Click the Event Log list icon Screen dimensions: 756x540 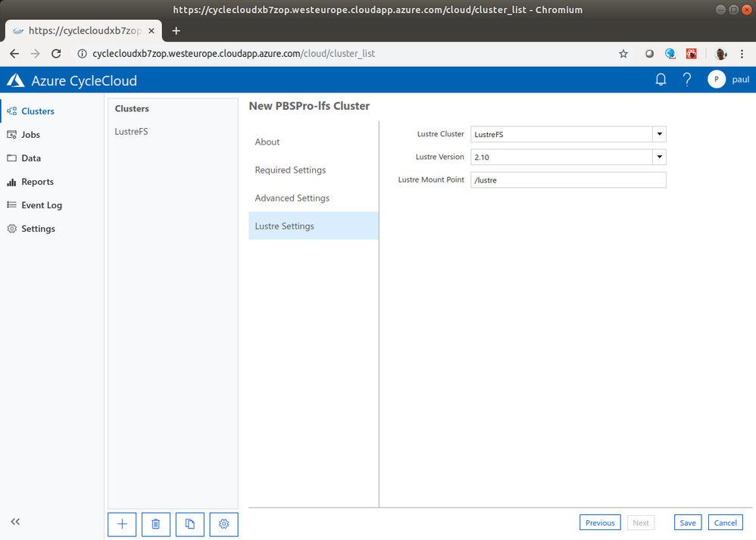[11, 205]
